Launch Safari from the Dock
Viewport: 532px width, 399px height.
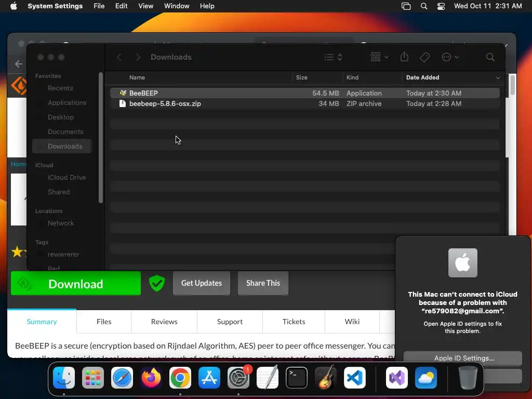pyautogui.click(x=122, y=378)
